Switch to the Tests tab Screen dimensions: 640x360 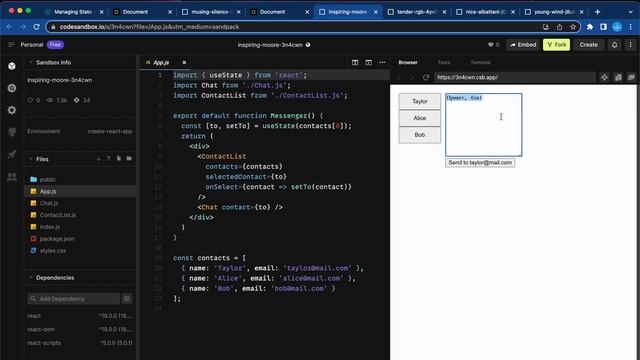[x=444, y=62]
